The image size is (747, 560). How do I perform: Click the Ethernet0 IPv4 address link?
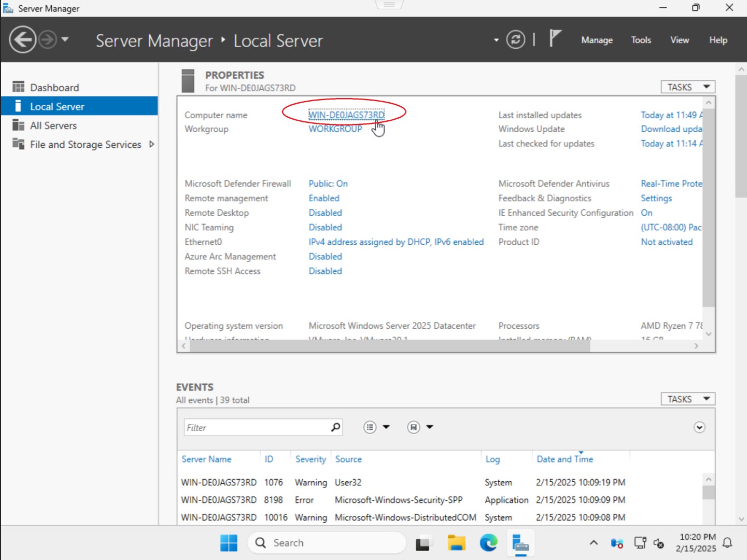(396, 242)
